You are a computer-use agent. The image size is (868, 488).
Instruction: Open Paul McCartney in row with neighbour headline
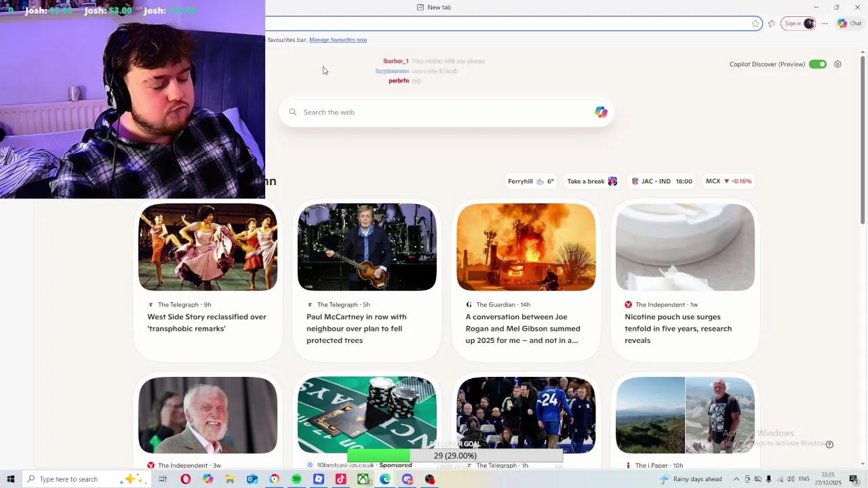coord(357,329)
